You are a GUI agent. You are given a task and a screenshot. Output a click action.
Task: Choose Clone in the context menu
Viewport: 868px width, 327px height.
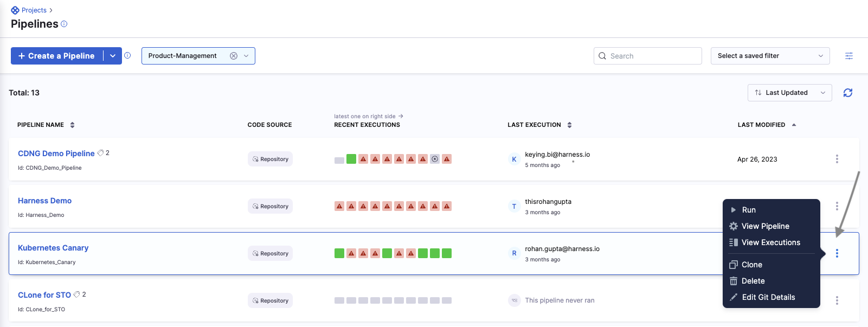coord(751,265)
